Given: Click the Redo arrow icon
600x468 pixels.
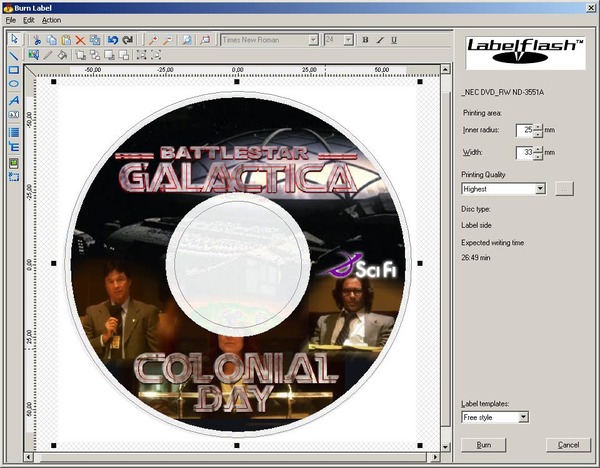Looking at the screenshot, I should pos(127,40).
